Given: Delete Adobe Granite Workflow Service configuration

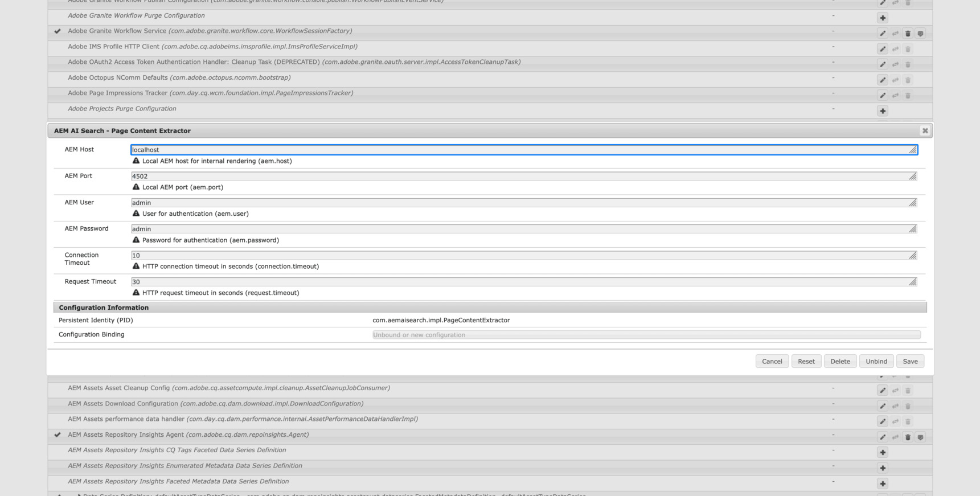Looking at the screenshot, I should point(908,34).
